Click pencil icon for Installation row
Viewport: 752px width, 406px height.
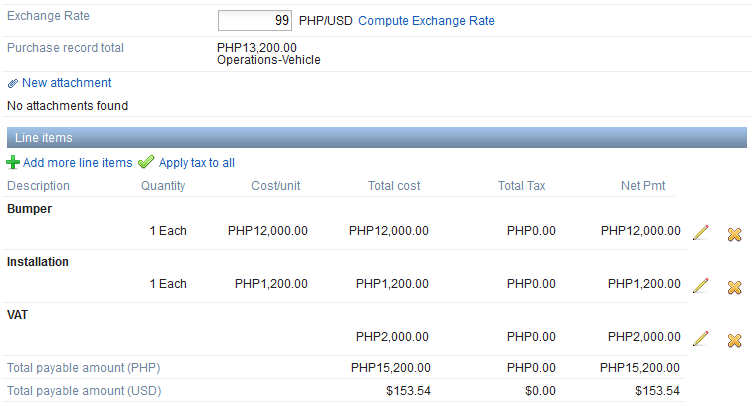[x=701, y=286]
